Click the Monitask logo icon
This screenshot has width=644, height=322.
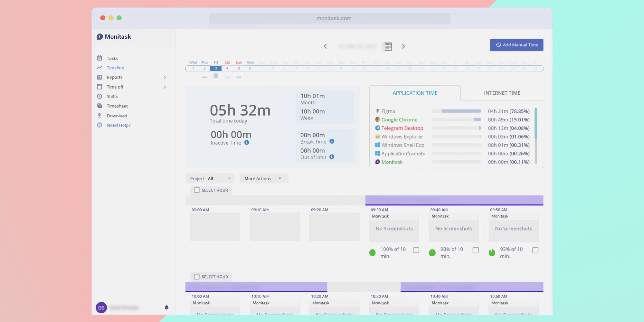pos(100,37)
